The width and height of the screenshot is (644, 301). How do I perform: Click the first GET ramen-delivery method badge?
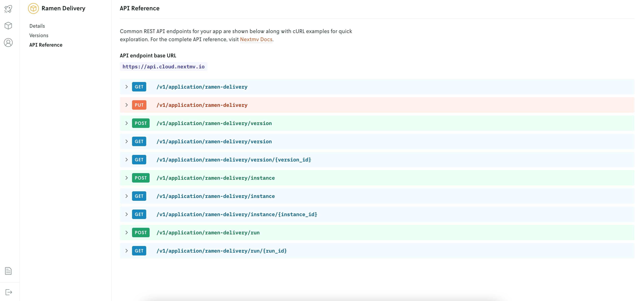pos(139,87)
